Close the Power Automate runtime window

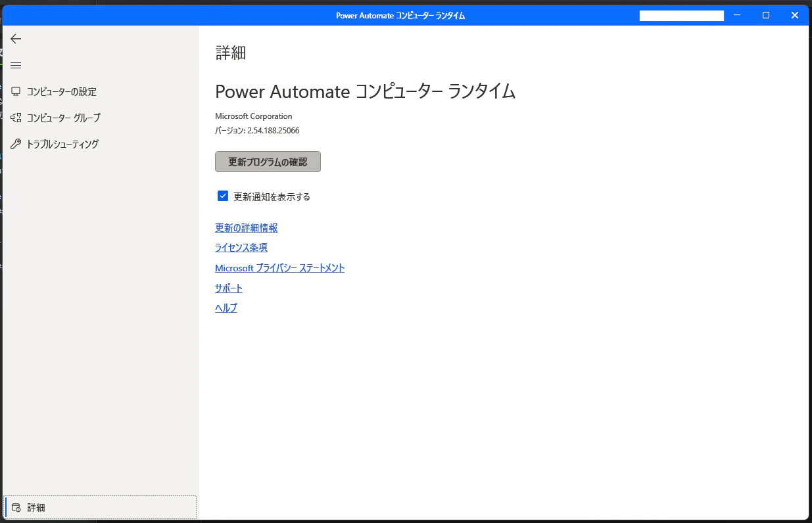[x=794, y=15]
